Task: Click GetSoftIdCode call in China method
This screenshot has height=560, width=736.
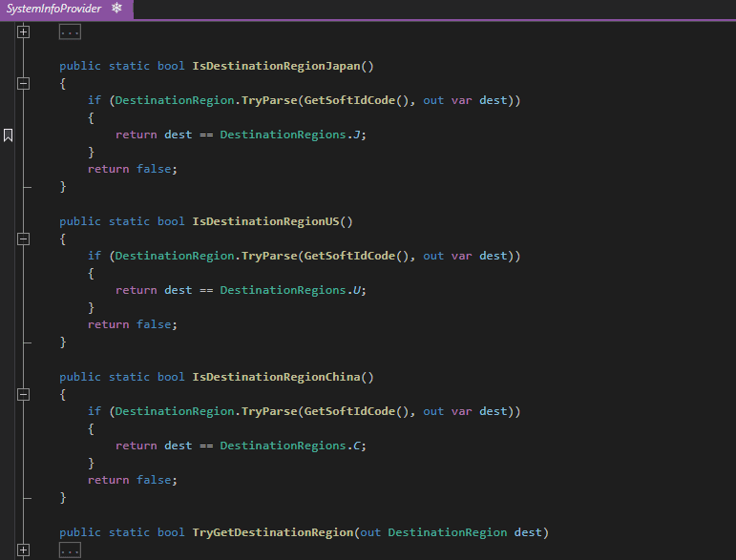Action: (x=349, y=411)
